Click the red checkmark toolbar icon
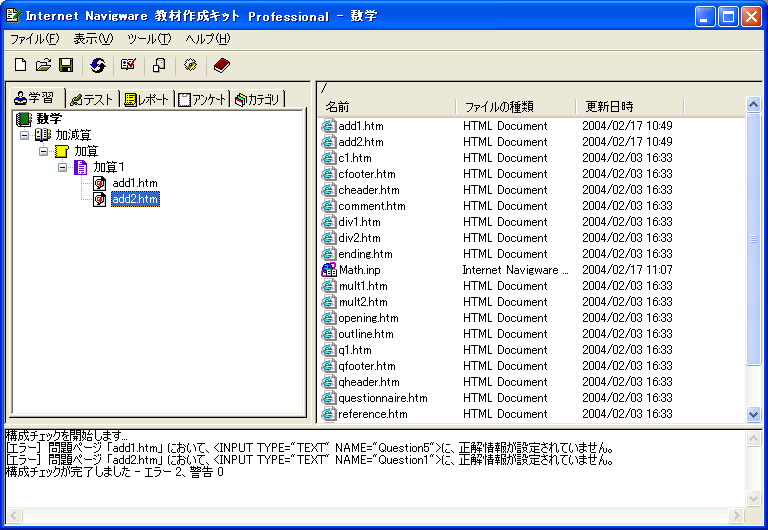768x530 pixels. pos(128,65)
